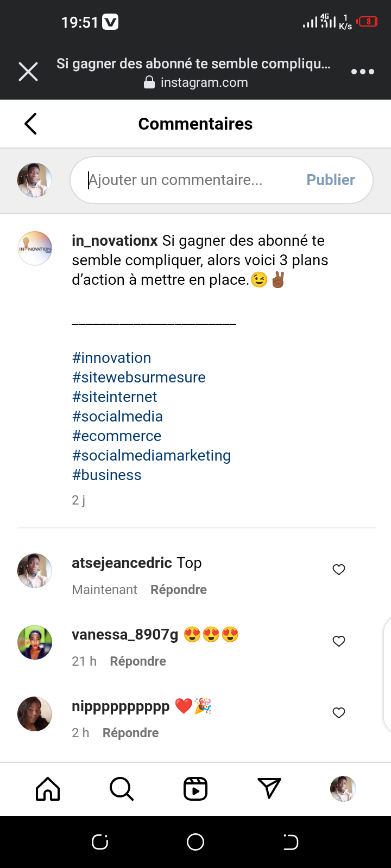Reply to atsejeancedric's comment

click(178, 590)
